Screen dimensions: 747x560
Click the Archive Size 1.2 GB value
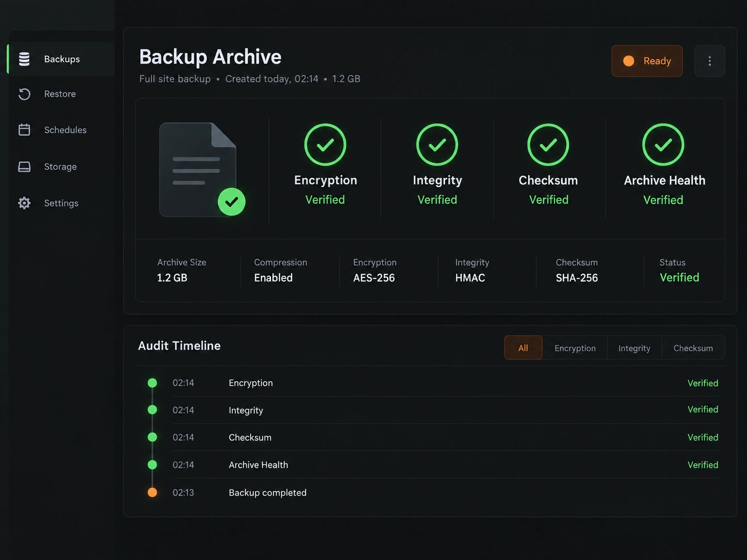point(172,278)
